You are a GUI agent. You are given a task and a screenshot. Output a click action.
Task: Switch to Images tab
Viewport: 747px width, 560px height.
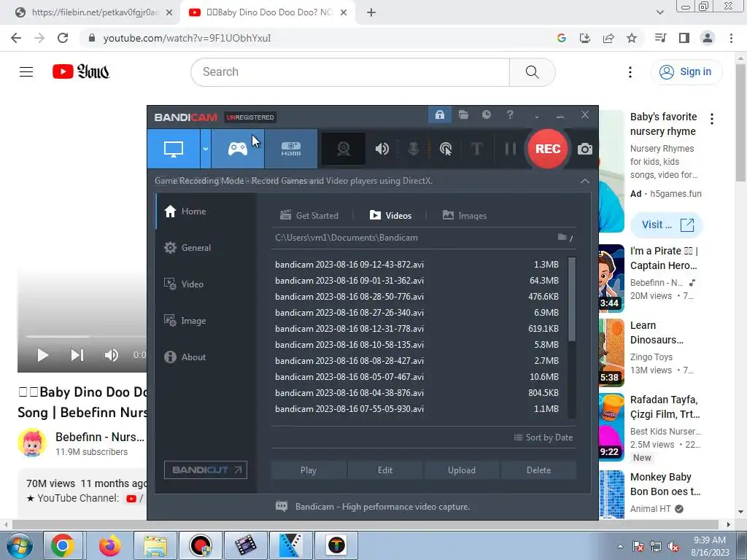coord(465,215)
